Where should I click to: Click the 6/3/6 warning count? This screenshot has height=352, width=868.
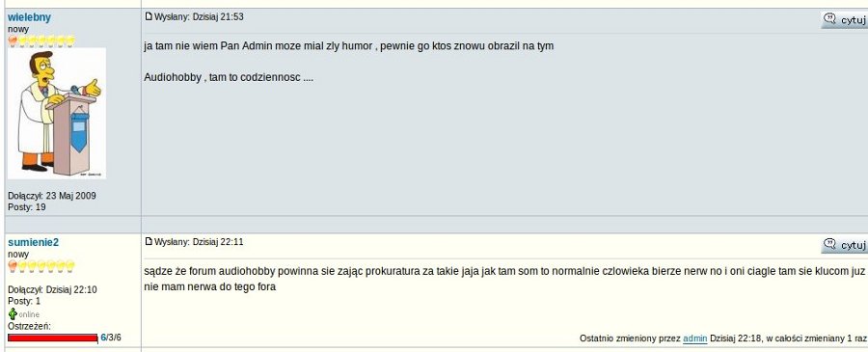click(111, 338)
